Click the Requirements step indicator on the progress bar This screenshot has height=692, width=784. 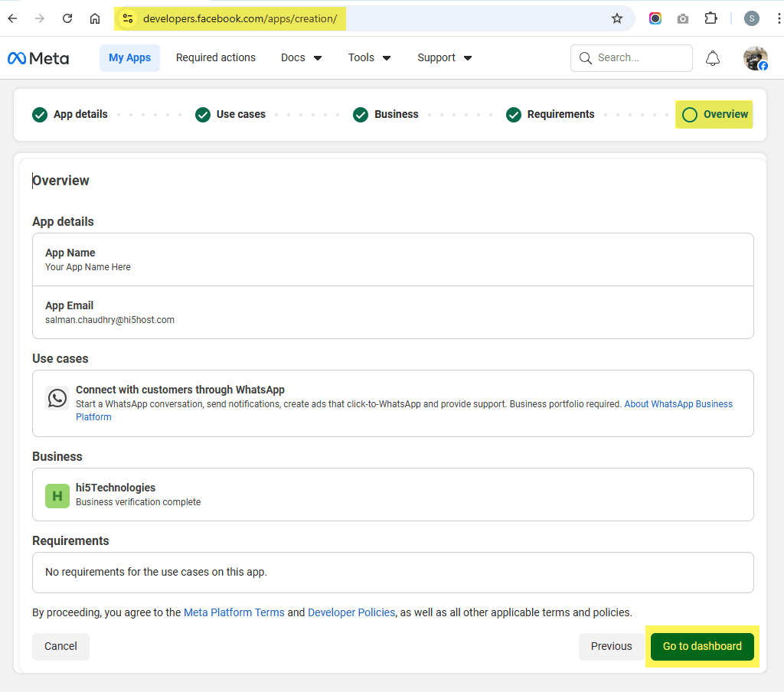click(513, 114)
